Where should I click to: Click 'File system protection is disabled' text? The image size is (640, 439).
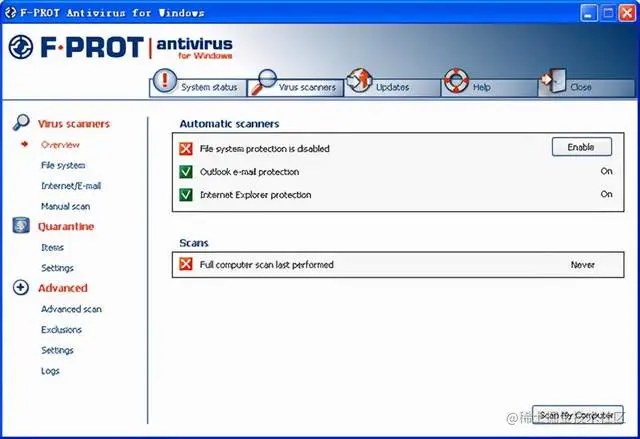pos(264,149)
